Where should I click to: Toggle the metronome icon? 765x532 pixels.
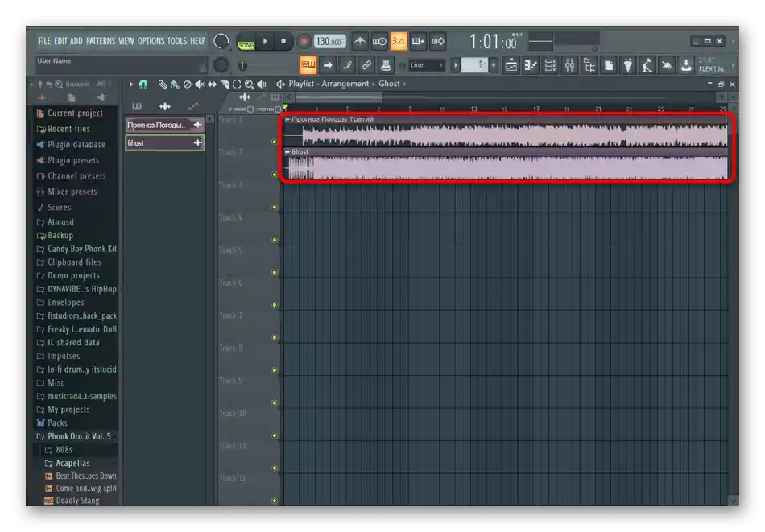point(360,41)
